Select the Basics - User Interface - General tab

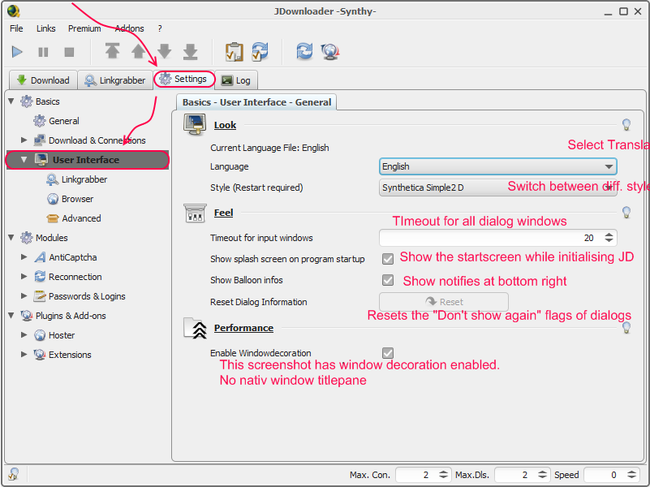coord(257,102)
